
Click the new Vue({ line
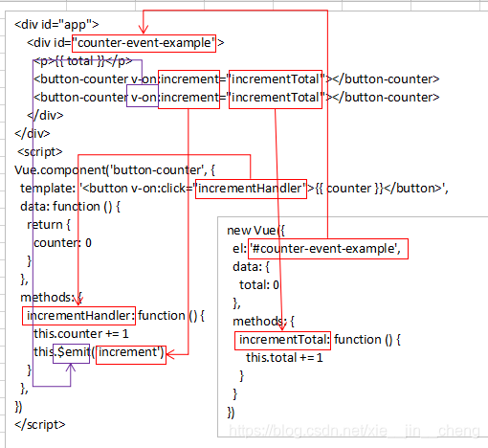(x=255, y=231)
